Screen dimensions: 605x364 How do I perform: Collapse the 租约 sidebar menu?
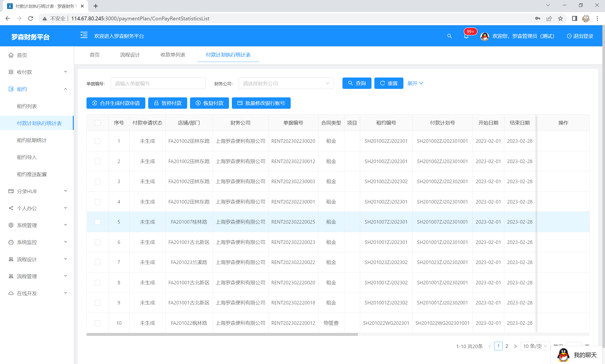click(37, 89)
